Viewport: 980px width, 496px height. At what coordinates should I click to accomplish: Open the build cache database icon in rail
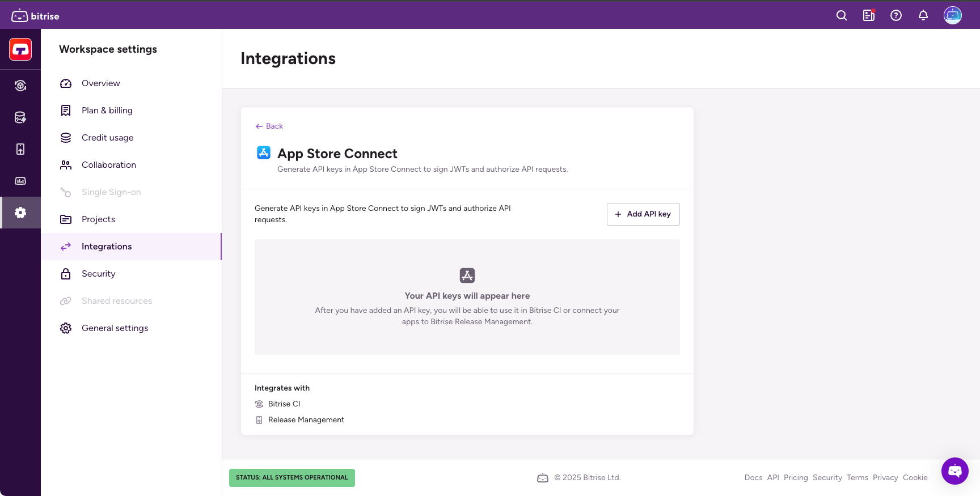pos(20,117)
